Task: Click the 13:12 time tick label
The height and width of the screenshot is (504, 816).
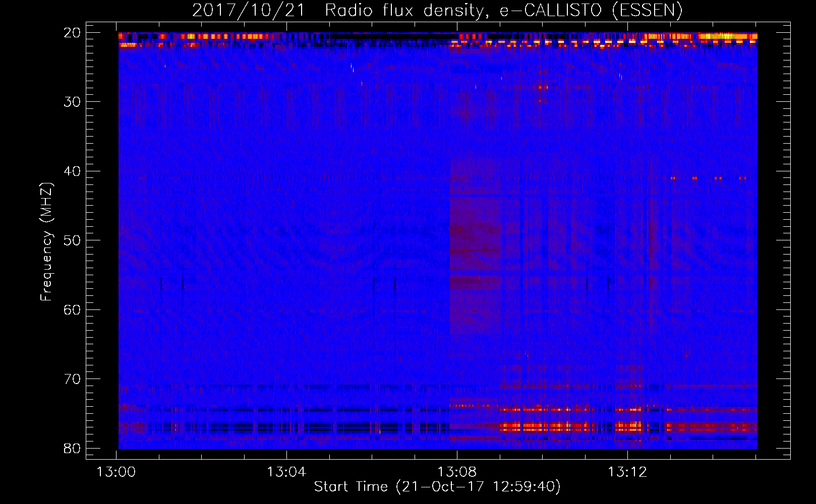Action: [x=627, y=472]
